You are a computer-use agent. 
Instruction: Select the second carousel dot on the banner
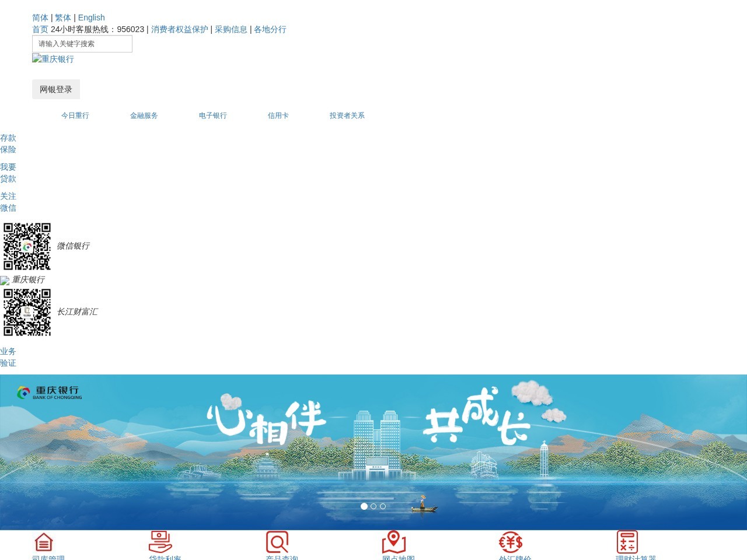click(x=373, y=506)
